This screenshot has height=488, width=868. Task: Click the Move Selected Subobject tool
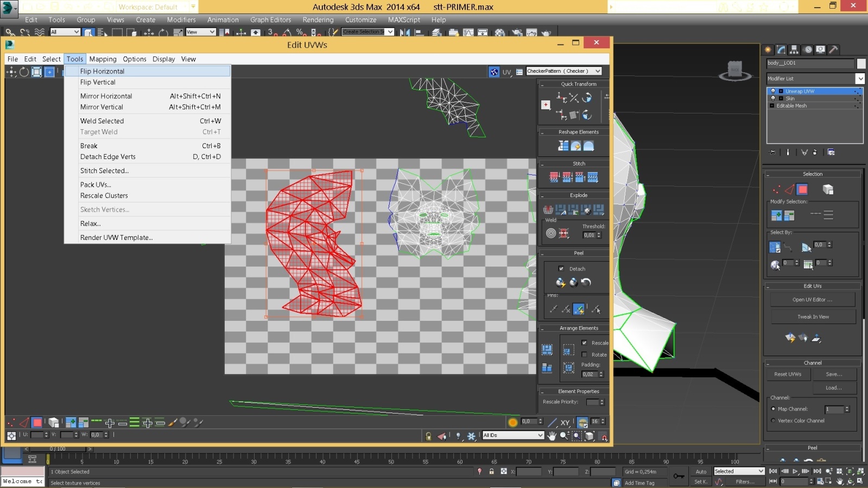[11, 72]
